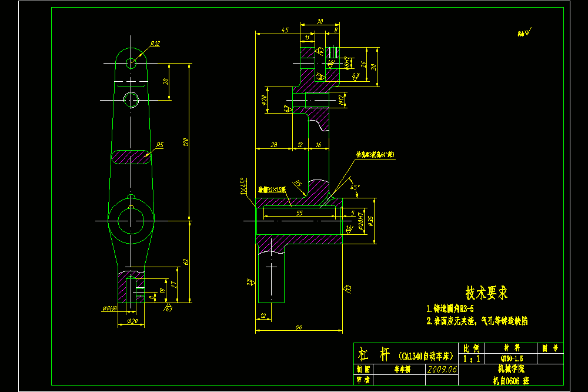This screenshot has width=588, height=392.
Task: Select the 11 dimension text
Action: [x=307, y=38]
